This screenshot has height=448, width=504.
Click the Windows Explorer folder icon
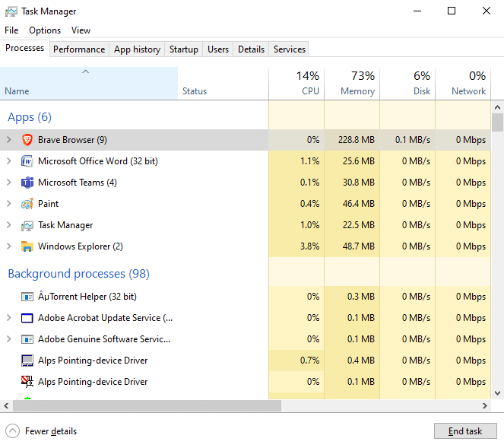(27, 246)
